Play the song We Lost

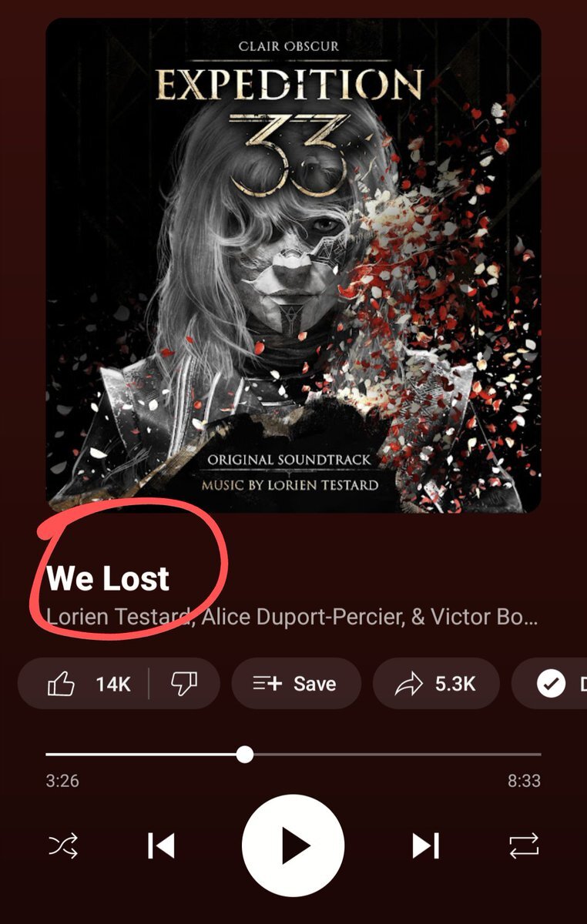pos(293,846)
